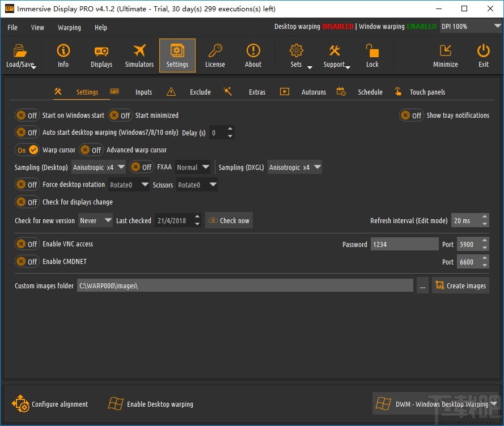Switch to the Schedule tab
Viewport: 504px width, 426px height.
pos(370,92)
